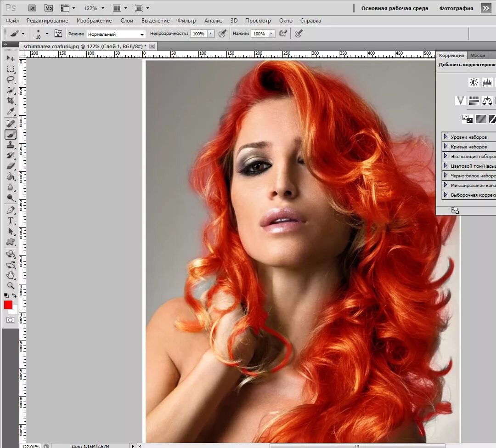Image resolution: width=496 pixels, height=448 pixels.
Task: Open the Редактирование menu
Action: 47,21
